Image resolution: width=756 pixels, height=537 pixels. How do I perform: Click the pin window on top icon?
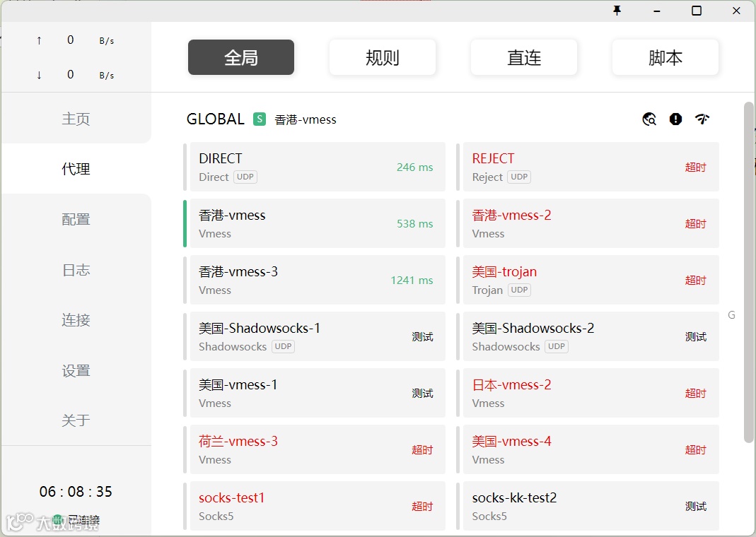(617, 11)
